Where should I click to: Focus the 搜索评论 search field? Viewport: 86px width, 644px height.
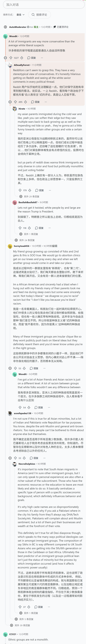point(39,15)
